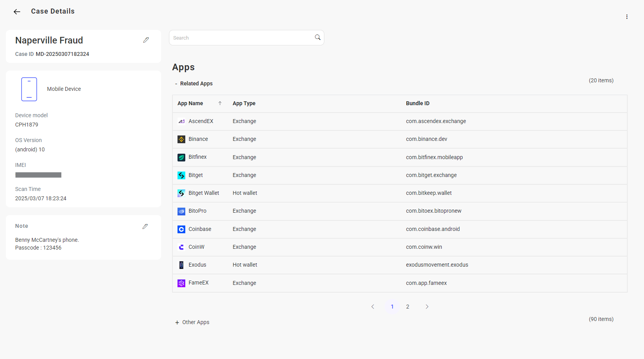The image size is (644, 359).
Task: Edit the Naperville Fraud case name
Action: pos(146,40)
